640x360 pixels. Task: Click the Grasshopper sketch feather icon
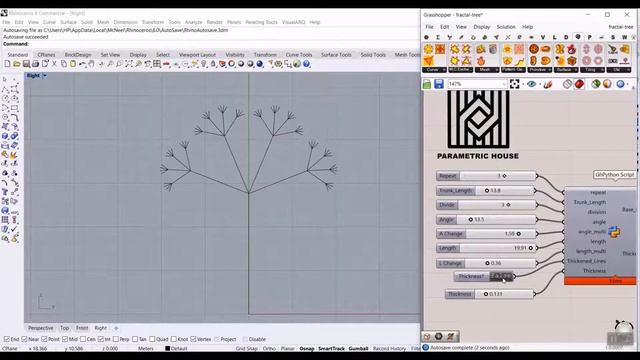pyautogui.click(x=548, y=84)
